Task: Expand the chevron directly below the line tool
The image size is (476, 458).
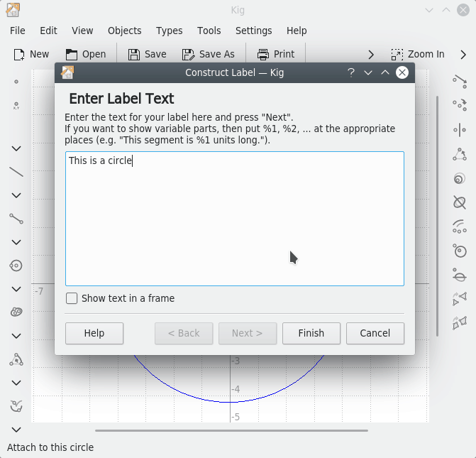Action: 16,195
